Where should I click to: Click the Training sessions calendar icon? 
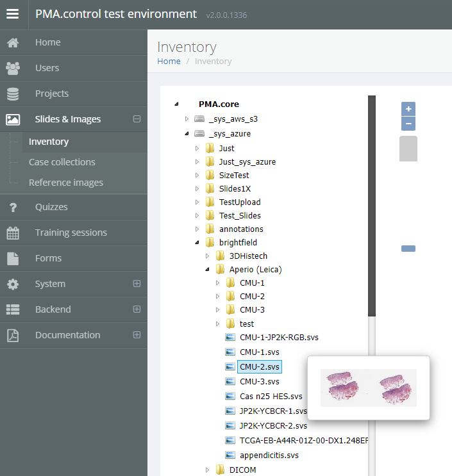13,233
